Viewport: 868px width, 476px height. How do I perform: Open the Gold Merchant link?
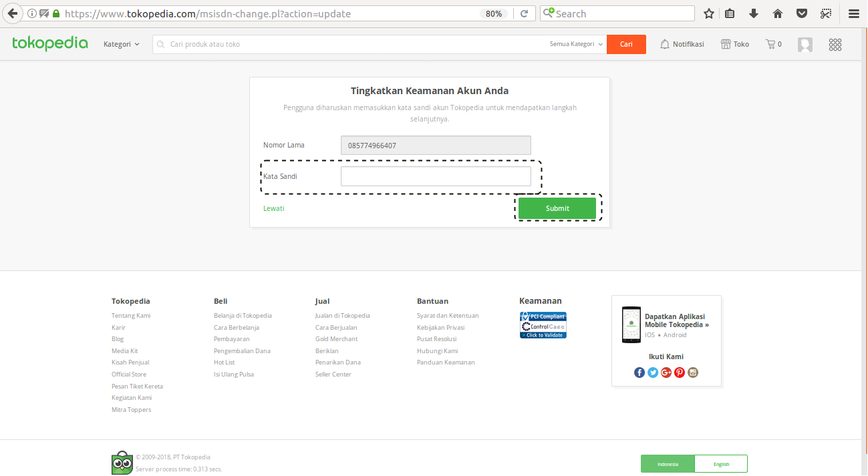[x=337, y=339]
